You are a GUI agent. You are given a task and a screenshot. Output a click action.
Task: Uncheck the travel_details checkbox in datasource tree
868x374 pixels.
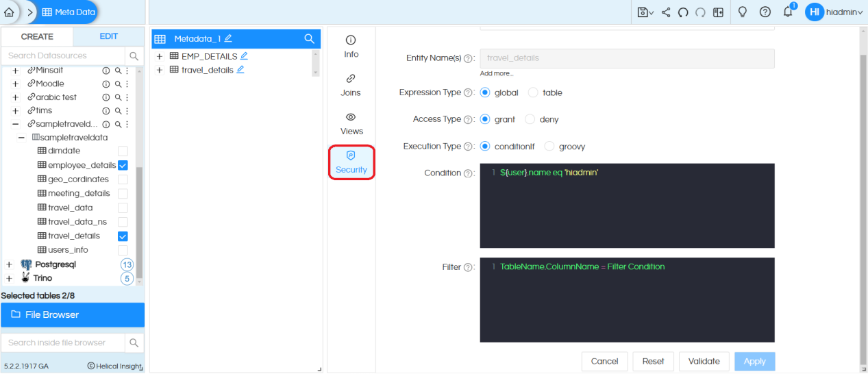[x=123, y=236]
